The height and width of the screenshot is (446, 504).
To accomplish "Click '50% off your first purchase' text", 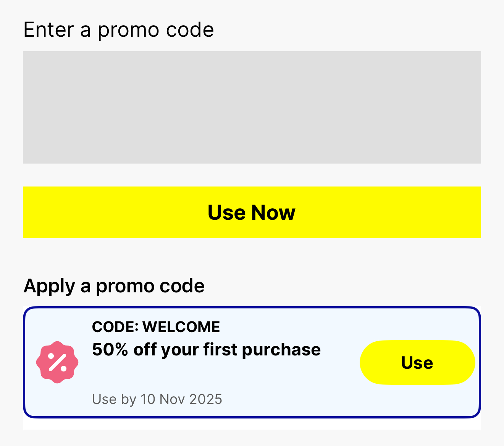I will point(206,350).
